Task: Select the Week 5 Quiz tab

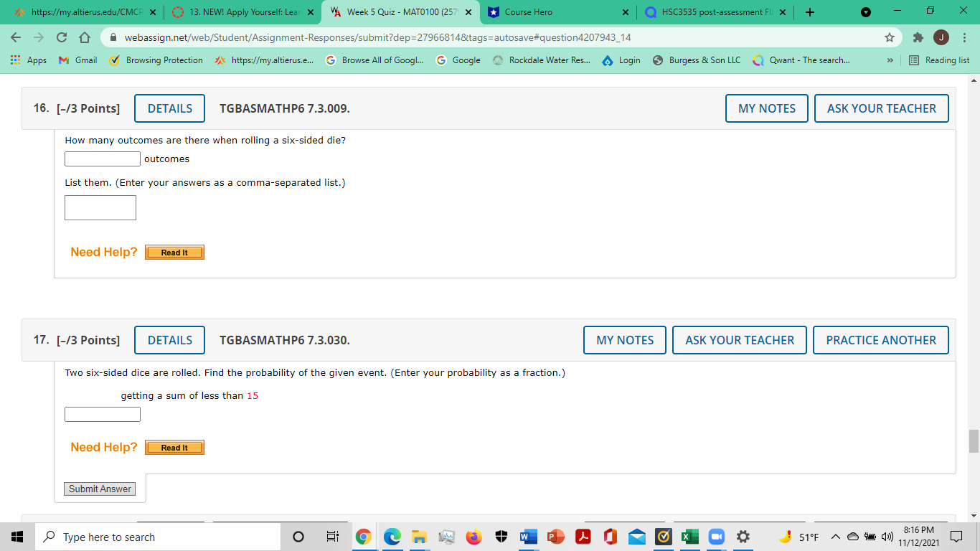Action: tap(402, 12)
